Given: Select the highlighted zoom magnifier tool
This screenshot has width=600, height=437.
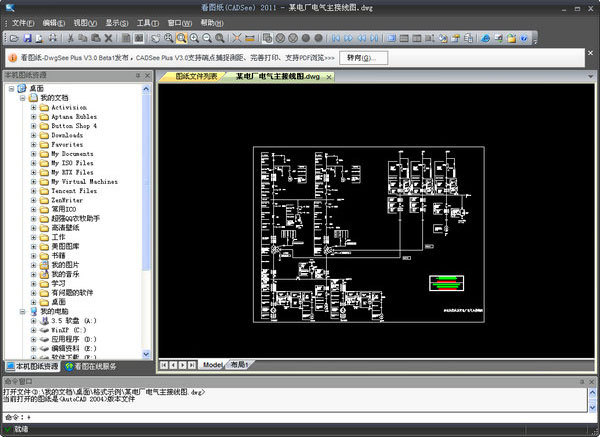Looking at the screenshot, I should point(181,38).
